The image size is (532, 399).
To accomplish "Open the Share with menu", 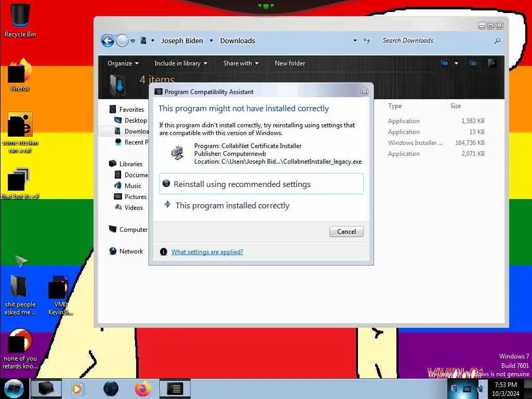I will pos(241,63).
